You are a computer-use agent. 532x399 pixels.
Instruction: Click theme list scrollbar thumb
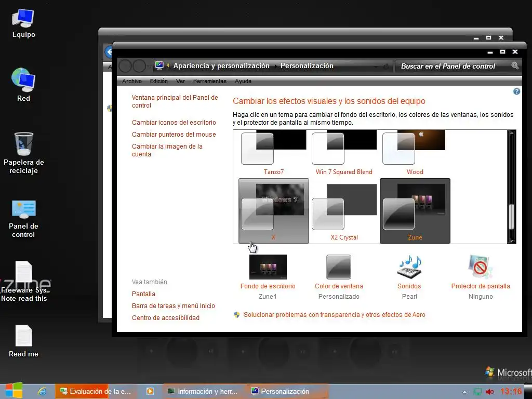click(x=512, y=217)
